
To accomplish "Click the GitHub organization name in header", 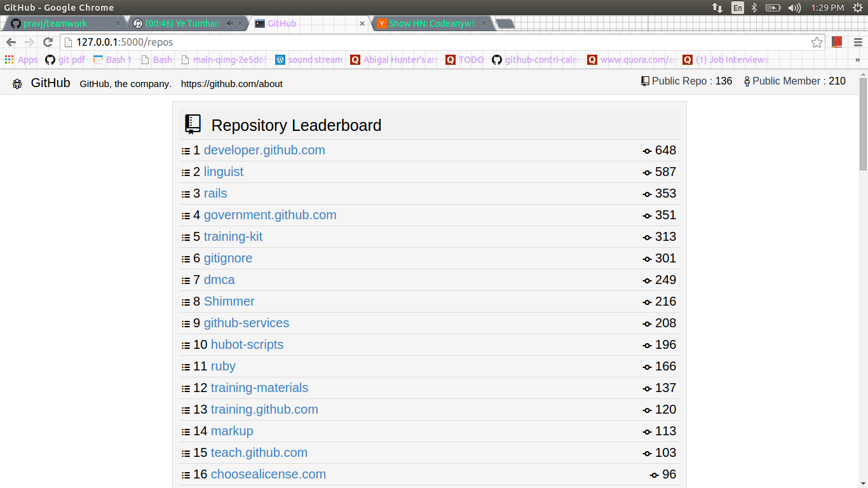I will click(50, 83).
